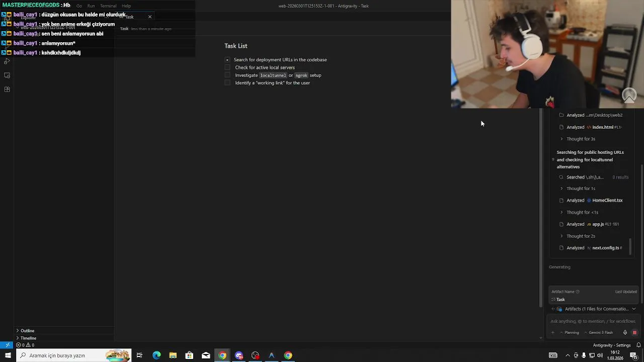Image resolution: width=644 pixels, height=362 pixels.
Task: Open the Antigravity app taskbar icon
Action: tap(272, 355)
